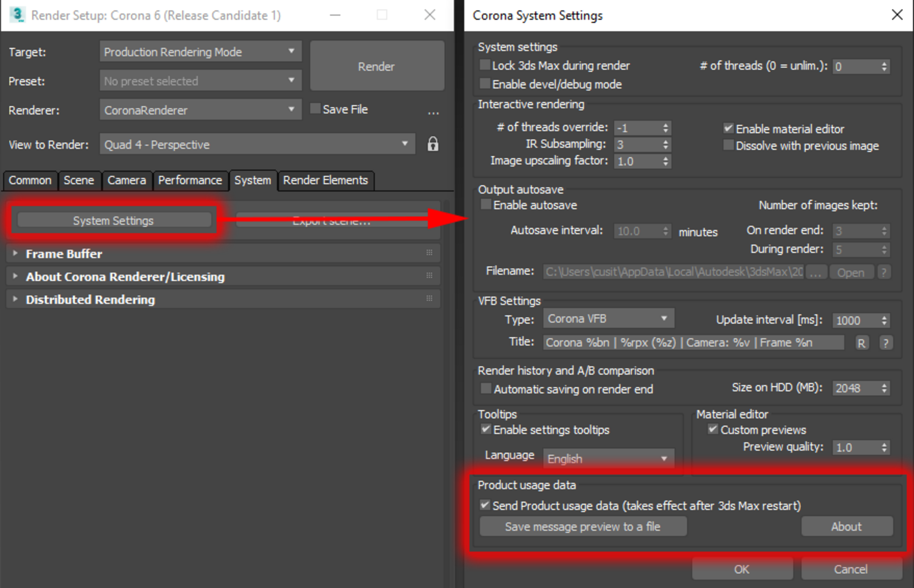Adjust the Preview quality spinner
Screen dimensions: 914x588
pyautogui.click(x=884, y=447)
